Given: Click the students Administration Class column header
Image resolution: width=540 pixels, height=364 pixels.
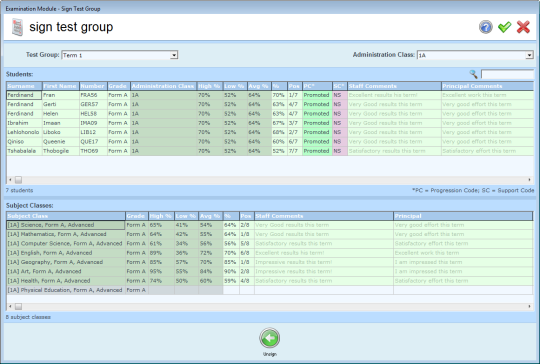Looking at the screenshot, I should point(163,86).
